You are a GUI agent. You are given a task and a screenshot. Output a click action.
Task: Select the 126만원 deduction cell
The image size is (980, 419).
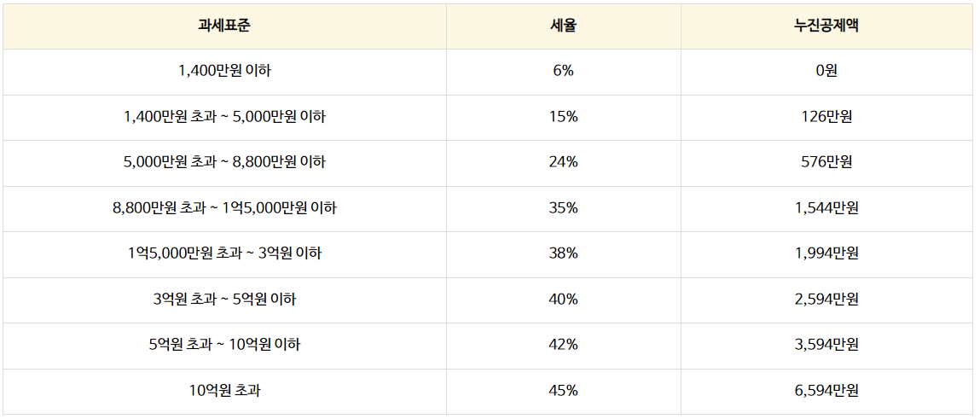coord(829,118)
